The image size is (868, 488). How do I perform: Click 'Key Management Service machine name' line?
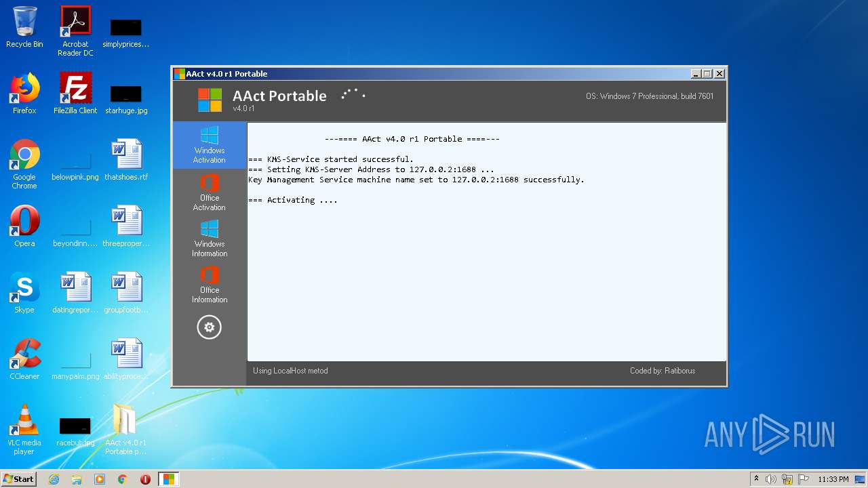point(416,180)
